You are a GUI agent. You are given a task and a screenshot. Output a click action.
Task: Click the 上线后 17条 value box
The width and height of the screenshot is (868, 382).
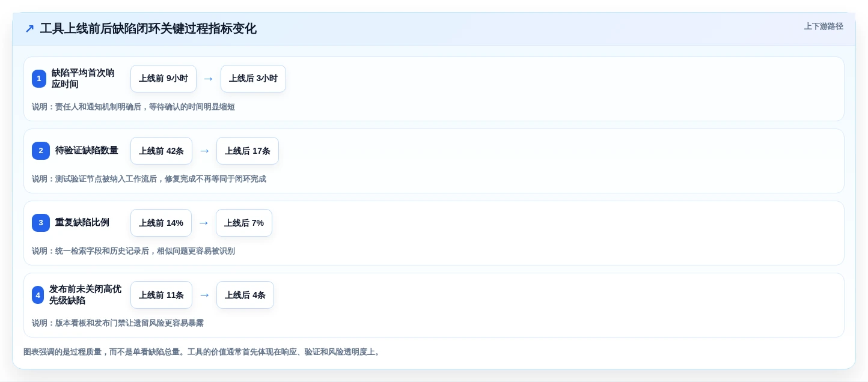248,151
